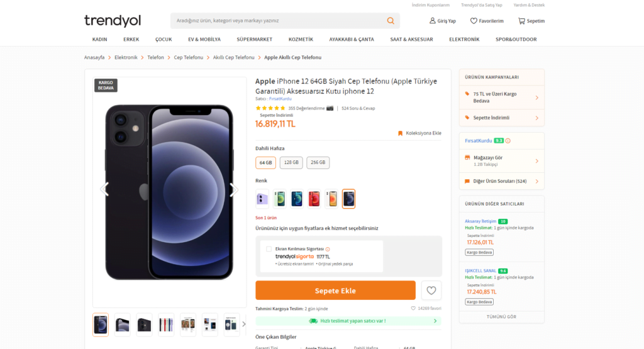Click TÜMÜNÜ GÖR for other sellers
The image size is (644, 349).
coord(501,316)
